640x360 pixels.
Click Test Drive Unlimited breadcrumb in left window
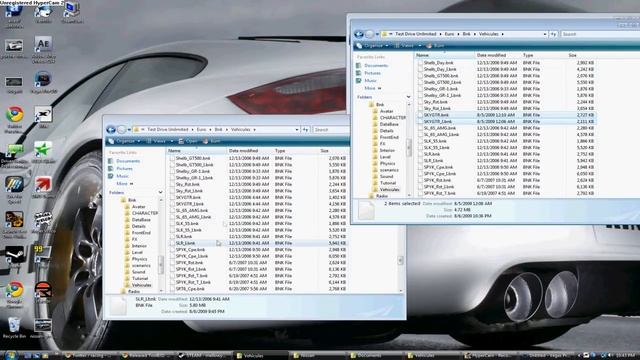pos(168,130)
